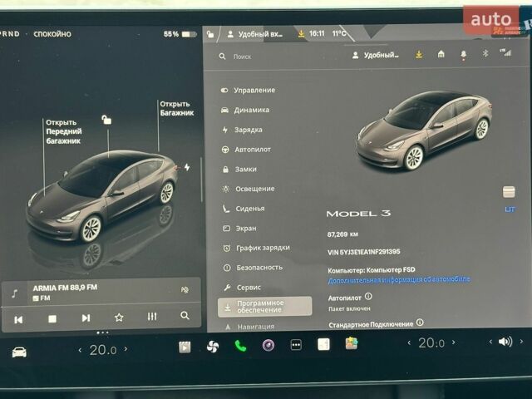Open Bluetooth settings icon

point(485,53)
